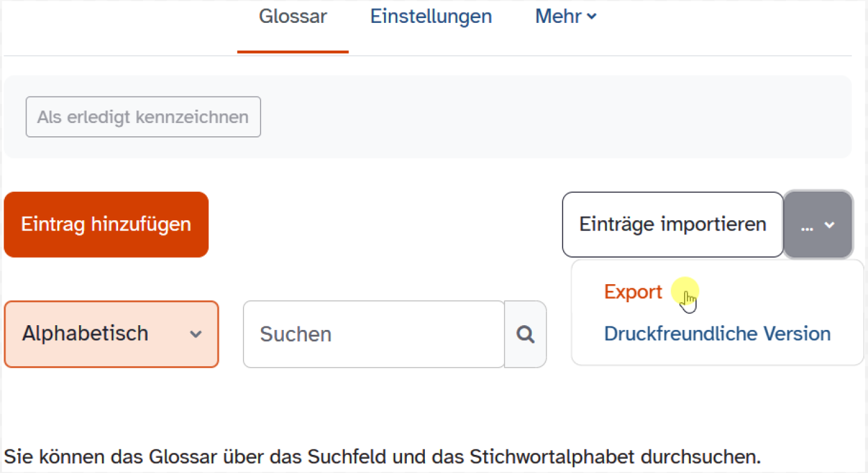Viewport: 868px width, 473px height.
Task: Click the three dots on the grey button
Action: tap(807, 226)
